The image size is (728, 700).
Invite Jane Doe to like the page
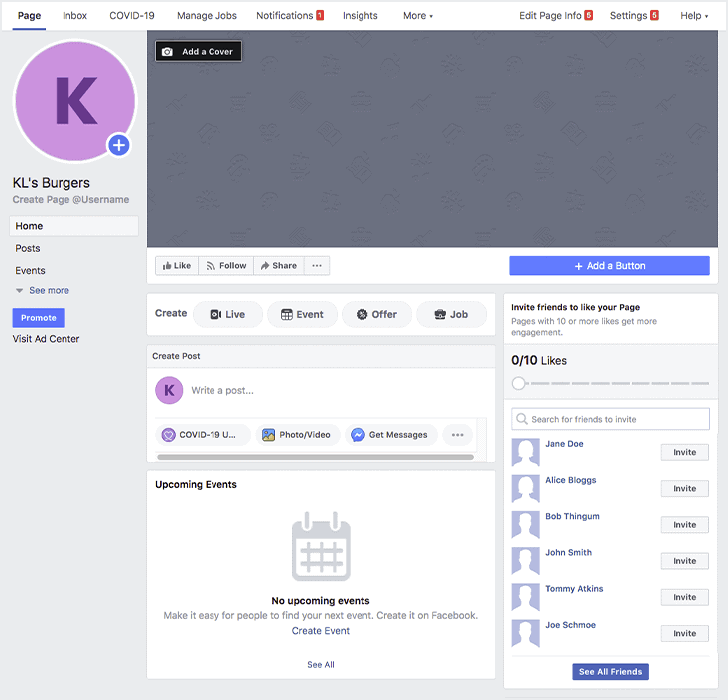pyautogui.click(x=685, y=452)
